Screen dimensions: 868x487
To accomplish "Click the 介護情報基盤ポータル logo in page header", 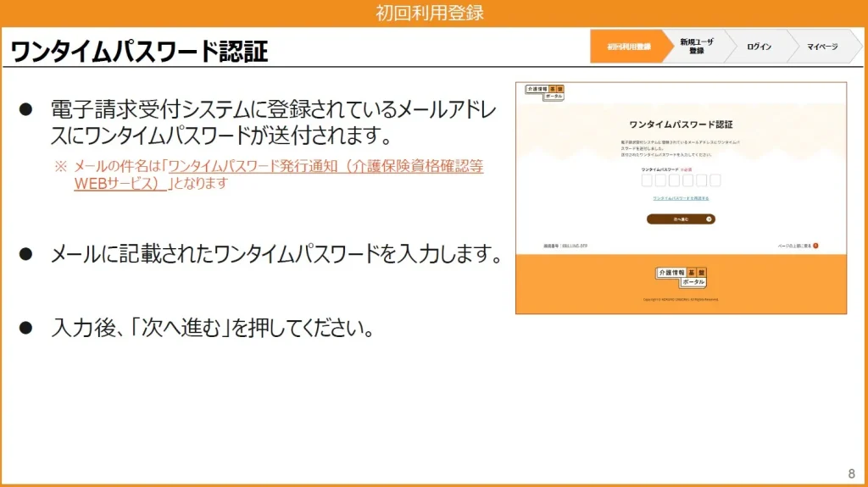I will click(x=545, y=92).
